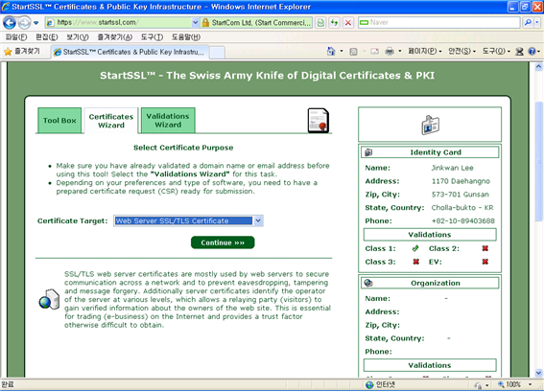This screenshot has width=544, height=392.
Task: Click the certificate document icon with red seal
Action: (x=319, y=120)
